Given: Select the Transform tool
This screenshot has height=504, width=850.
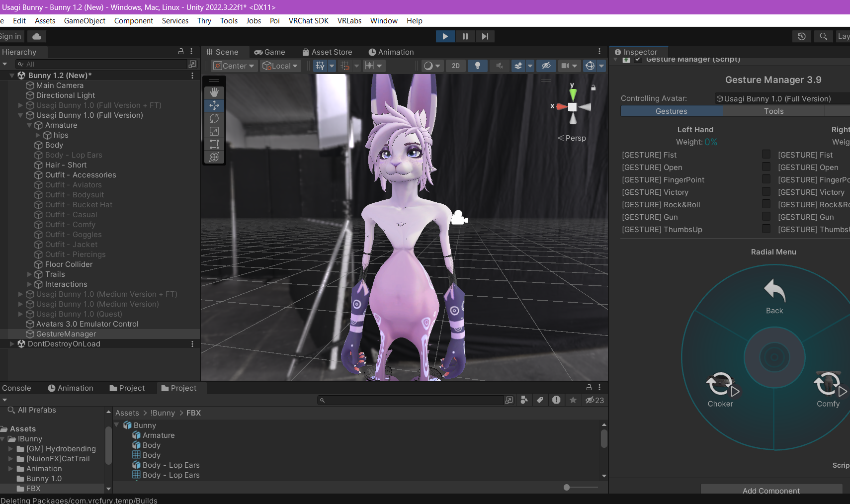Looking at the screenshot, I should click(214, 157).
